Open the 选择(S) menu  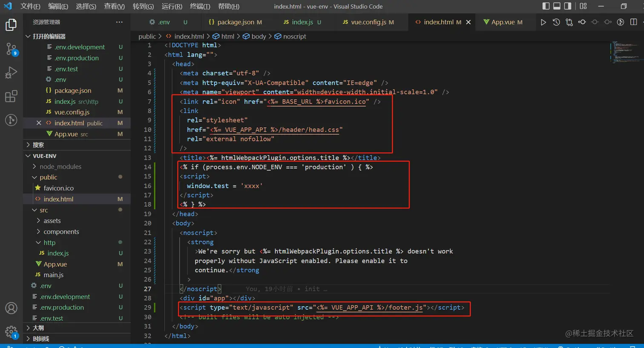coord(86,6)
